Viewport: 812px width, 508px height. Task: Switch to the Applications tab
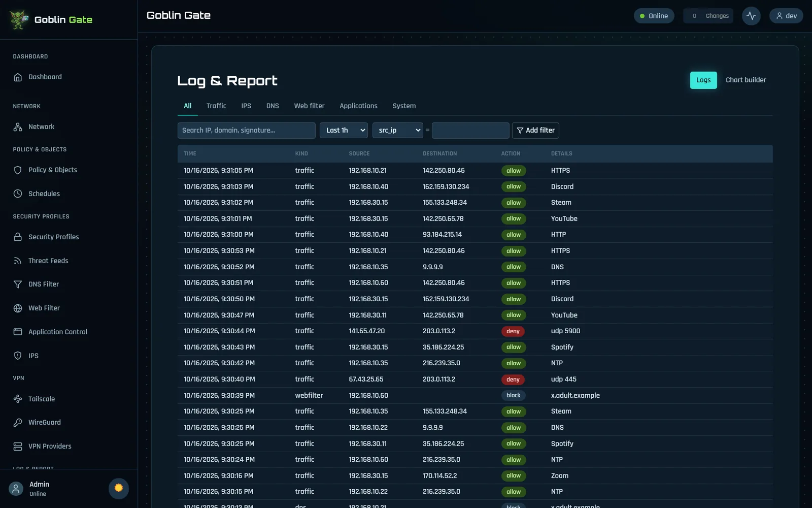[358, 106]
